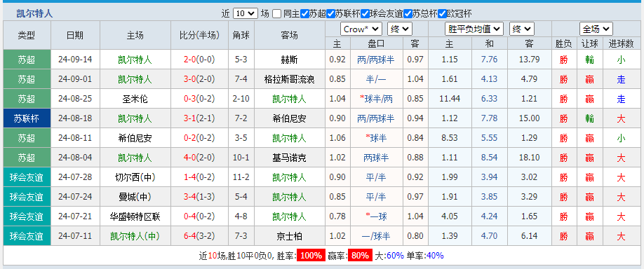
Task: Click the 苏超 type cell on 24-09-14
Action: 27,60
